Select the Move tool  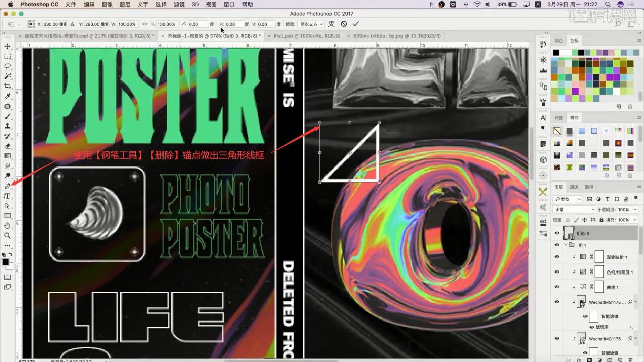(x=7, y=46)
